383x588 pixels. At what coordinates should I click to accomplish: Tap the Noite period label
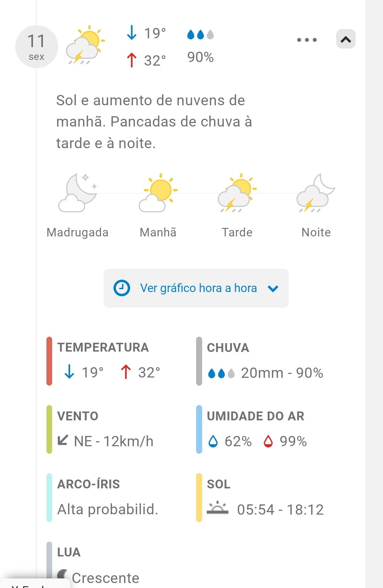(x=316, y=233)
